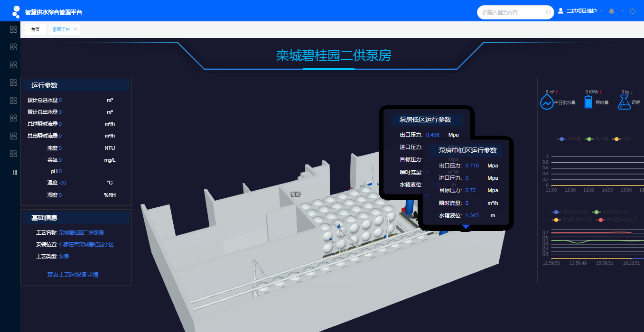This screenshot has height=332, width=644.
Task: Click the power logout icon
Action: tap(633, 11)
